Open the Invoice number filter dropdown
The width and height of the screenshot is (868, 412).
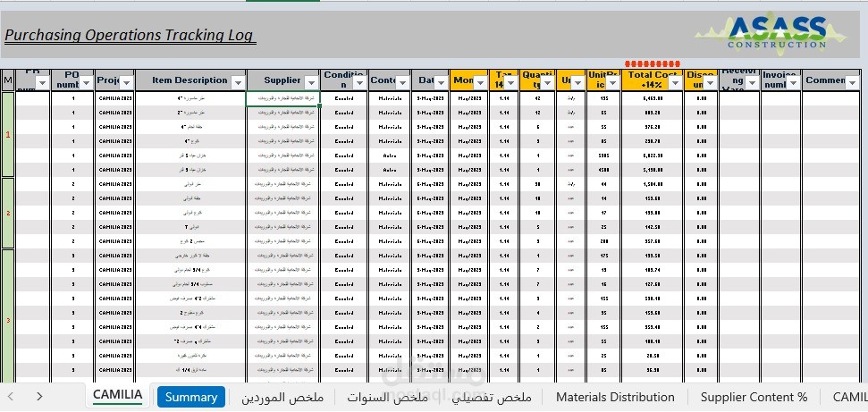793,82
